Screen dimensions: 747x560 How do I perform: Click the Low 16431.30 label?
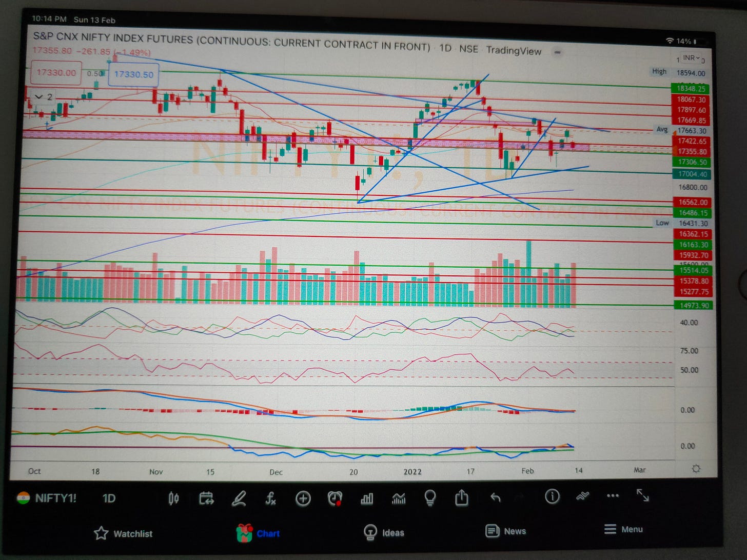click(x=683, y=223)
